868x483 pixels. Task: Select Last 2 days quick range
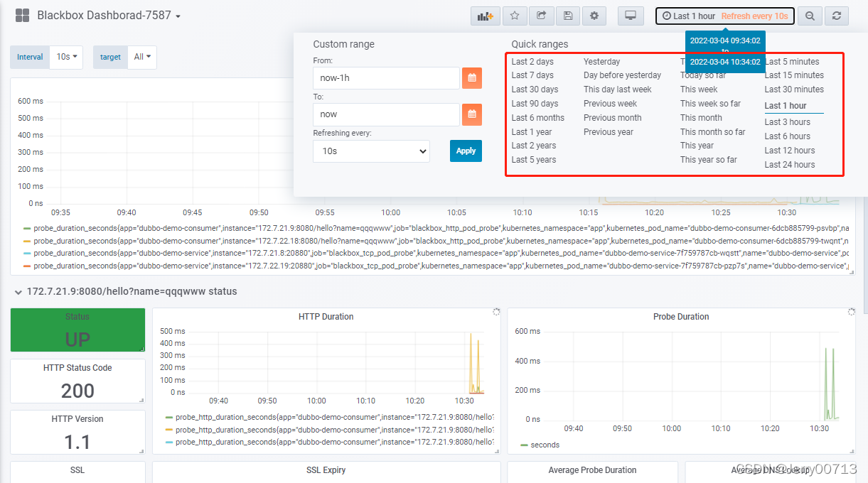pos(532,62)
